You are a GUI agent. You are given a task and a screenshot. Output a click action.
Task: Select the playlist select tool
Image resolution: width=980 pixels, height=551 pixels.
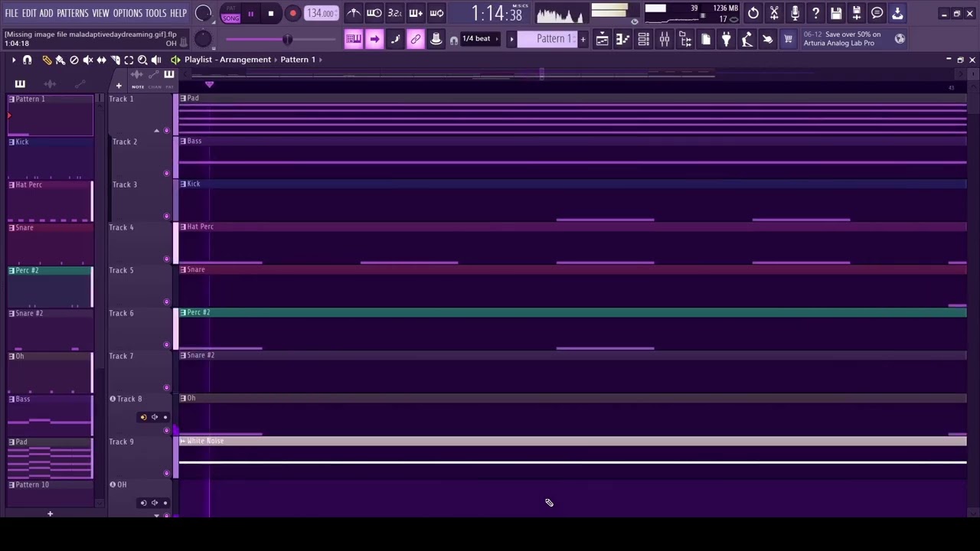pos(129,60)
